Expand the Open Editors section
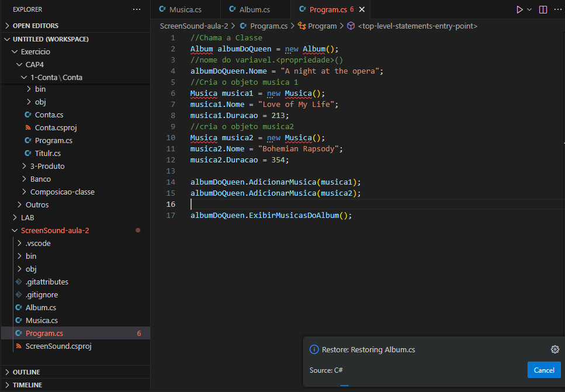 coord(35,26)
